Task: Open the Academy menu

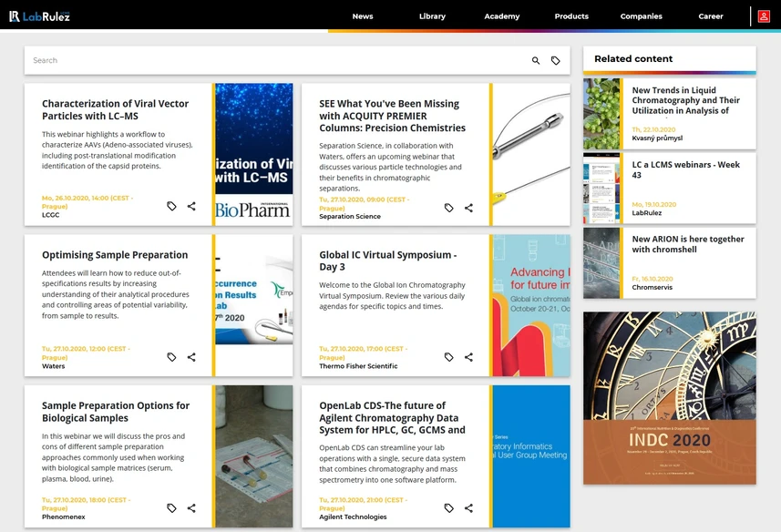Action: (501, 16)
